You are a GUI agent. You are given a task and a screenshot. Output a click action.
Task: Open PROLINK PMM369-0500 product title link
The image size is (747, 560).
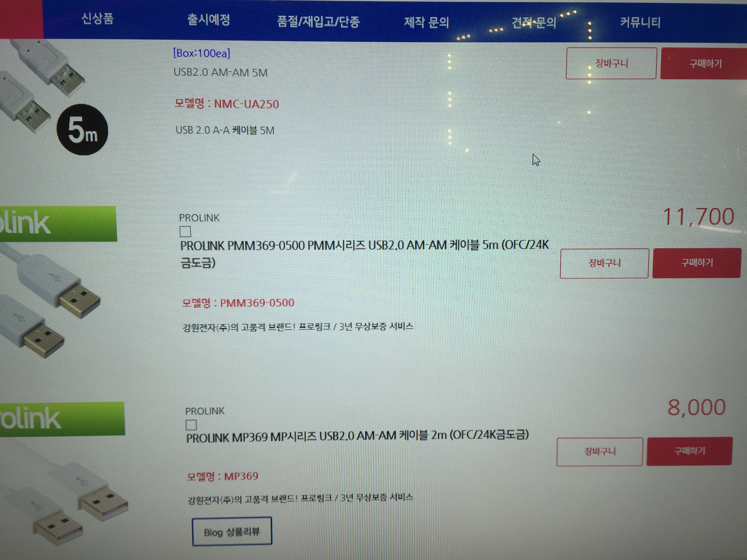(365, 254)
